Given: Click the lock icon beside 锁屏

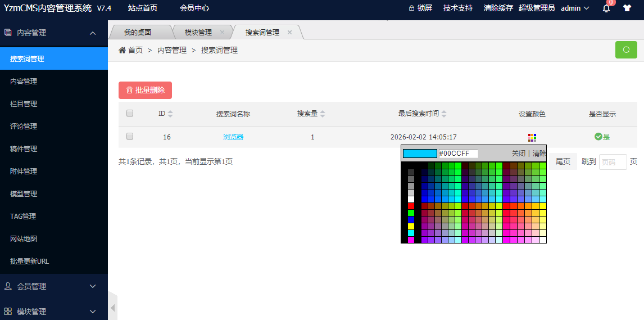Looking at the screenshot, I should (411, 8).
